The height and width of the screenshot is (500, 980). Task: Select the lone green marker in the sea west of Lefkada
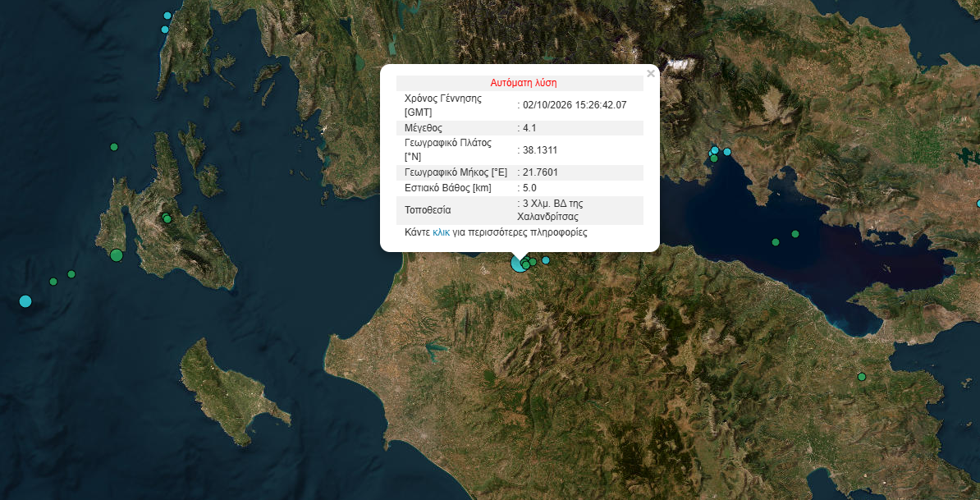coord(114,147)
